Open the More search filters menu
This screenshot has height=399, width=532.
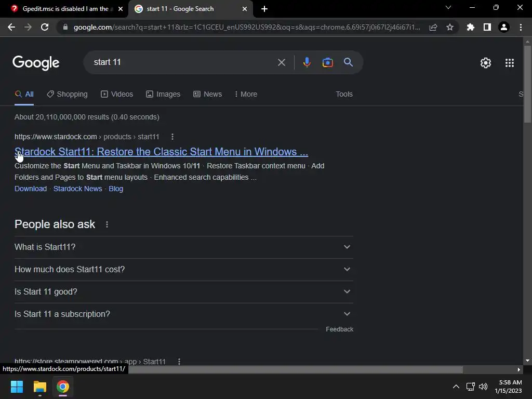point(246,94)
